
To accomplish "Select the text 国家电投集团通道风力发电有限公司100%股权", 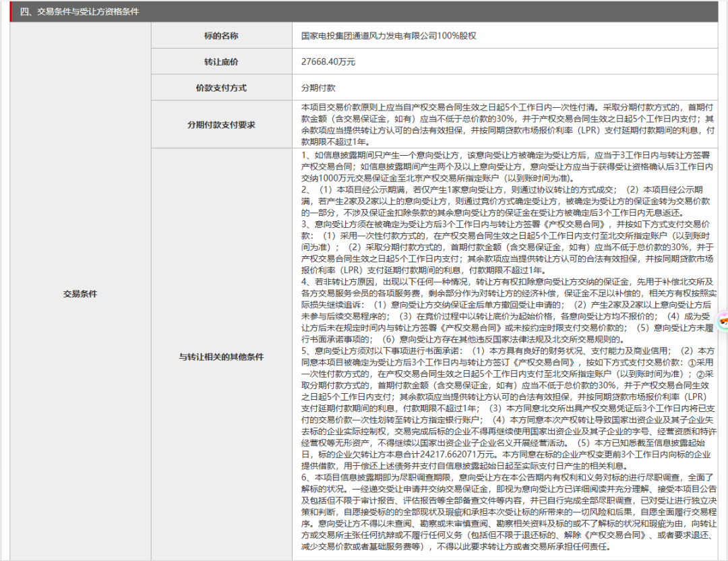I will 389,36.
